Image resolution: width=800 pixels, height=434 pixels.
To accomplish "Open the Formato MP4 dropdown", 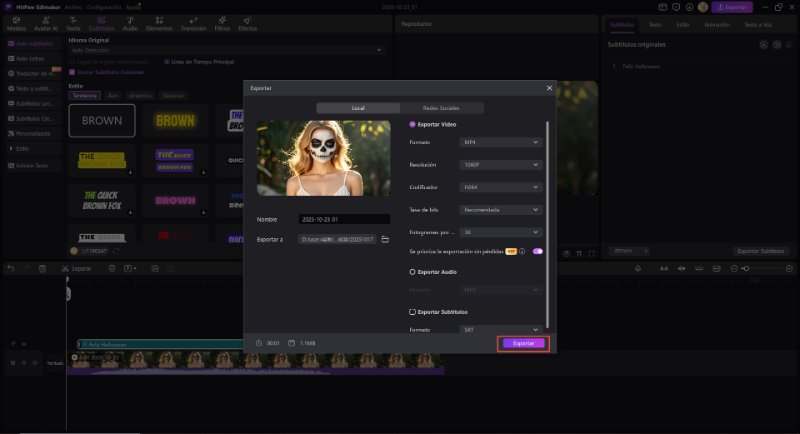I will click(x=501, y=143).
